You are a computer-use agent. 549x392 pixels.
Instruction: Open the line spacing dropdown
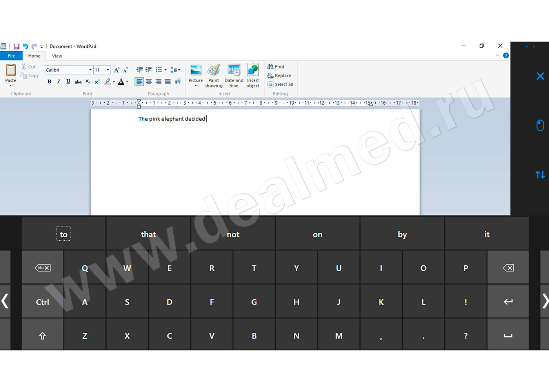click(x=175, y=70)
